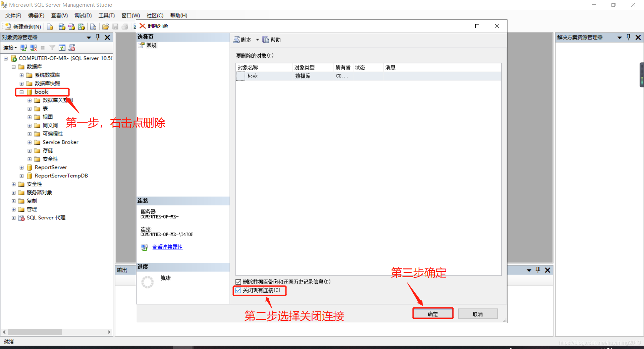Click the Connect Object Explorer icon
This screenshot has width=644, height=349.
tap(23, 48)
